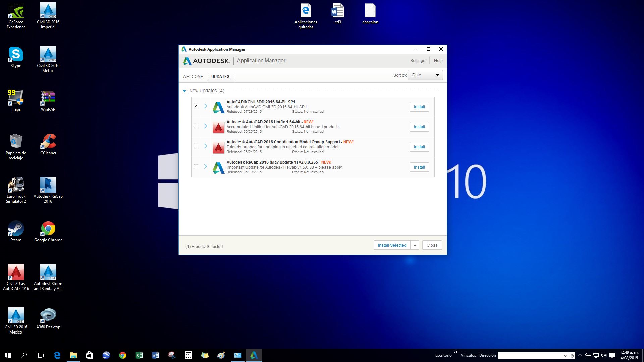Open A360 Desktop shortcut
The height and width of the screenshot is (362, 644).
(x=48, y=318)
